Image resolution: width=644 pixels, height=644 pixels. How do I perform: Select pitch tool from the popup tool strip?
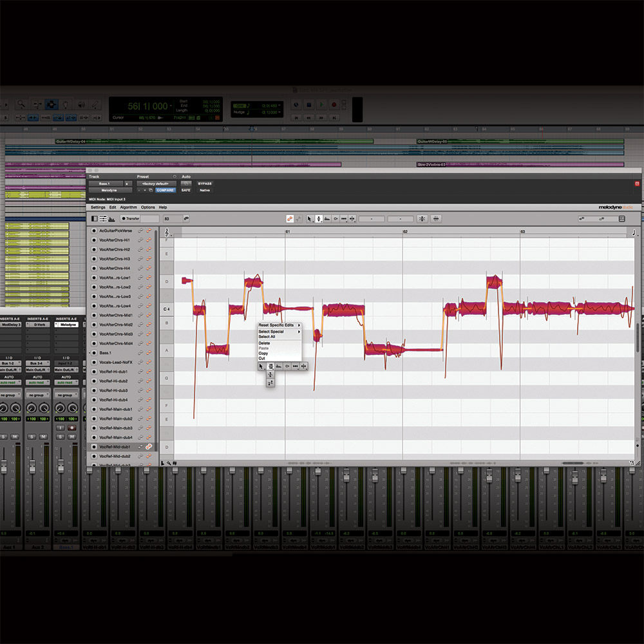click(x=270, y=366)
